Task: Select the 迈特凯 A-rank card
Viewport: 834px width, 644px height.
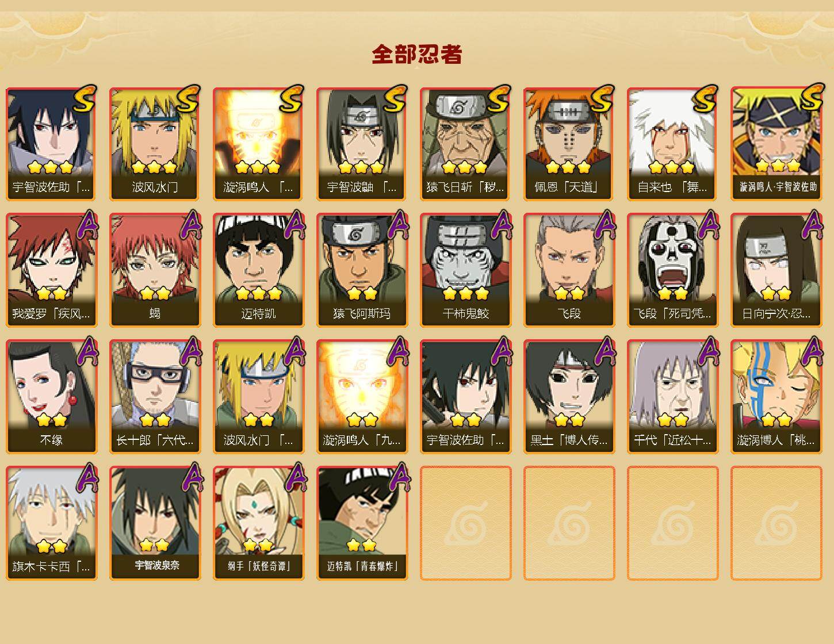Action: pyautogui.click(x=258, y=270)
